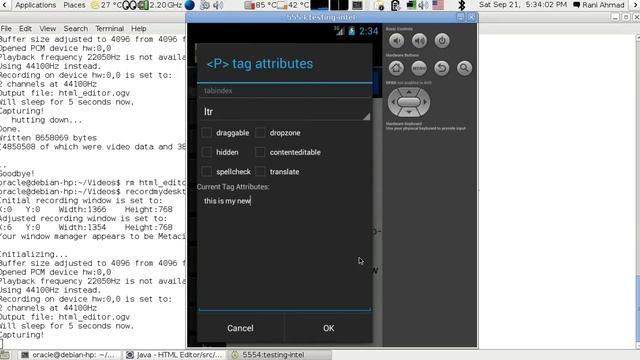The height and width of the screenshot is (360, 640).
Task: Open the Applications menu in top panel
Action: (x=36, y=5)
